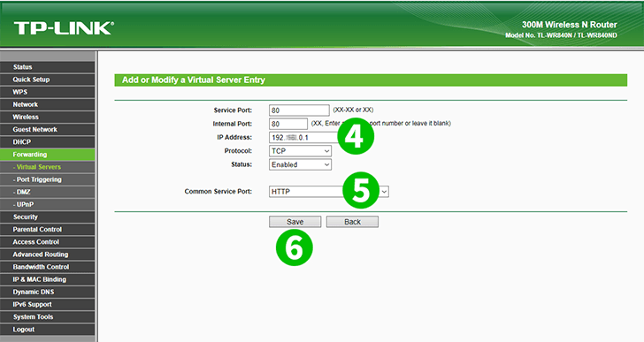Click the Service Port input field

299,110
